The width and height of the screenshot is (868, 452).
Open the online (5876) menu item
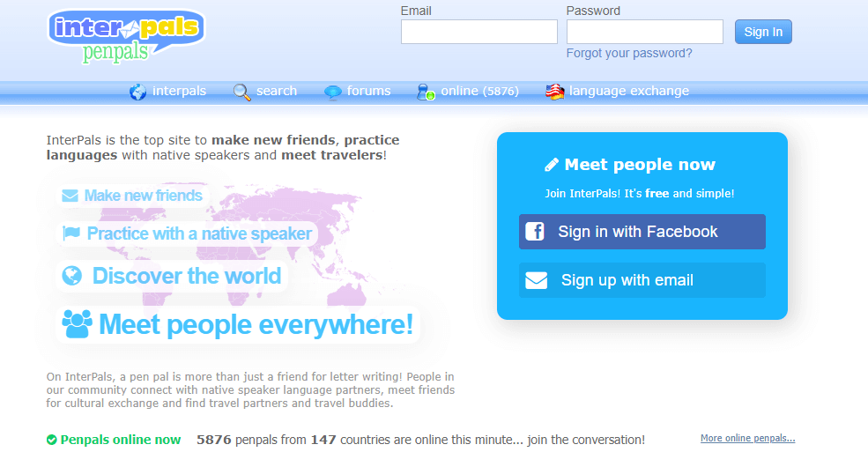pyautogui.click(x=479, y=91)
